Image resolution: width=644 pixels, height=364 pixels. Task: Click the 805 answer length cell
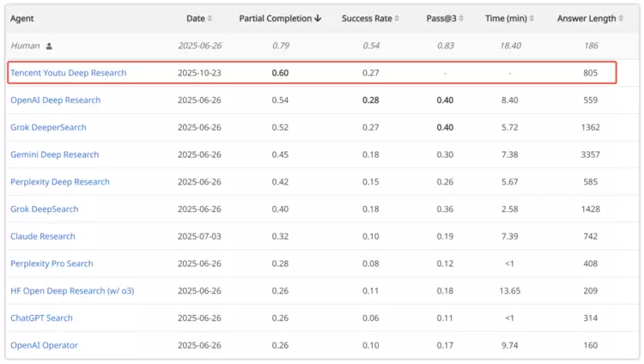click(x=590, y=73)
